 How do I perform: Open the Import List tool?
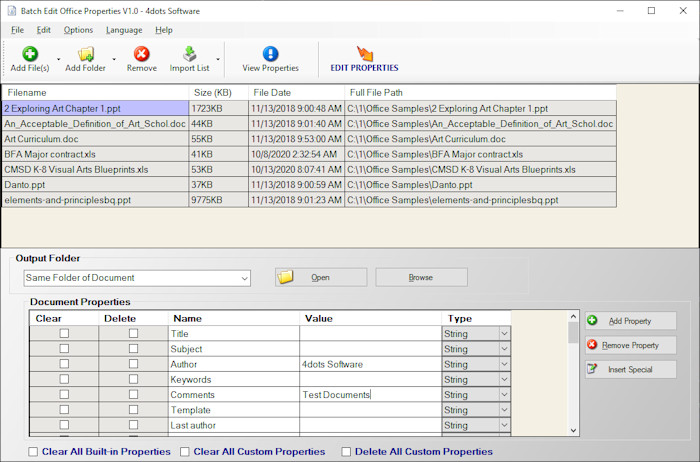tap(189, 54)
